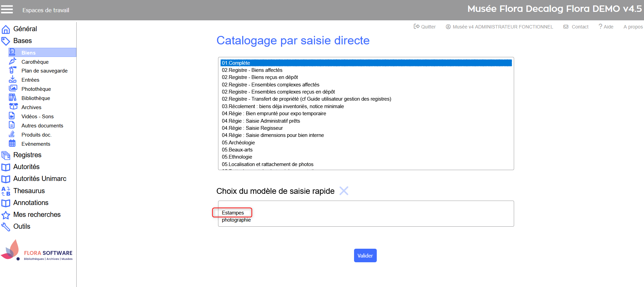Screen dimensions: 644x287
Task: Open the Entrées menu item
Action: pos(30,80)
